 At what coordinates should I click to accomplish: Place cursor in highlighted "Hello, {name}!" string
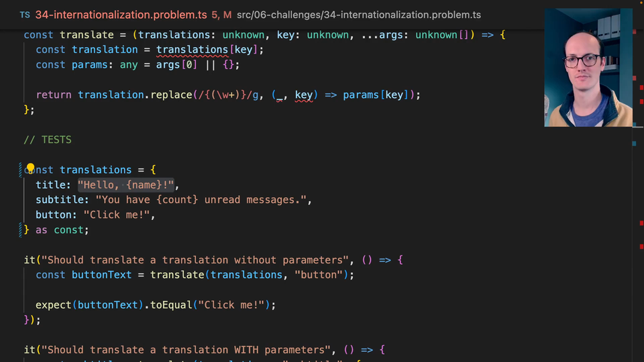pos(126,185)
